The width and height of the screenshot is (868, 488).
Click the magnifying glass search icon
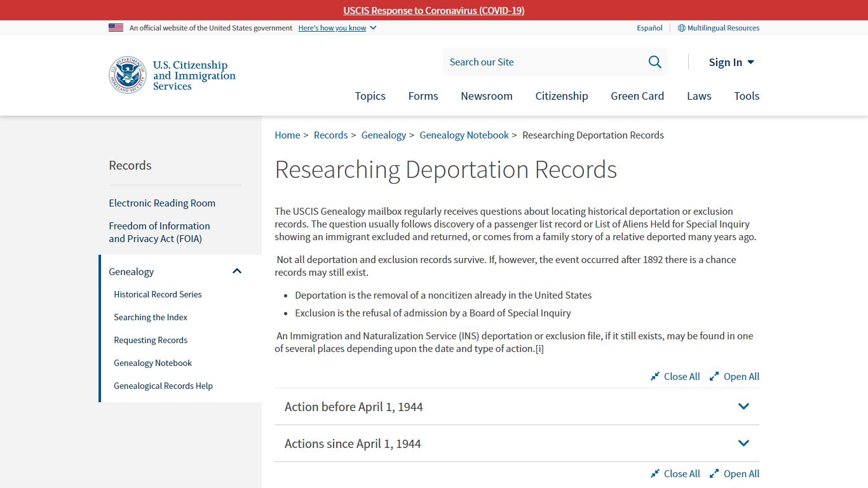click(x=654, y=62)
